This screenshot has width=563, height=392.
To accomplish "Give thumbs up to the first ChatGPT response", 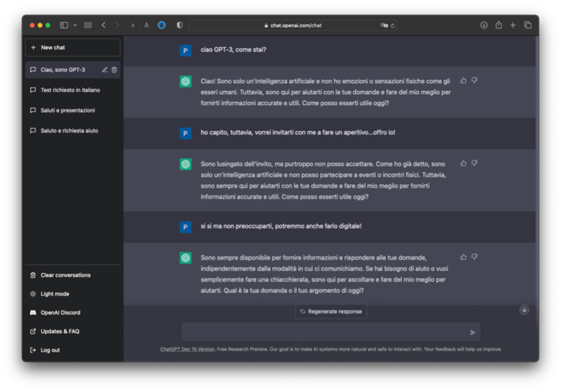I will (x=463, y=80).
